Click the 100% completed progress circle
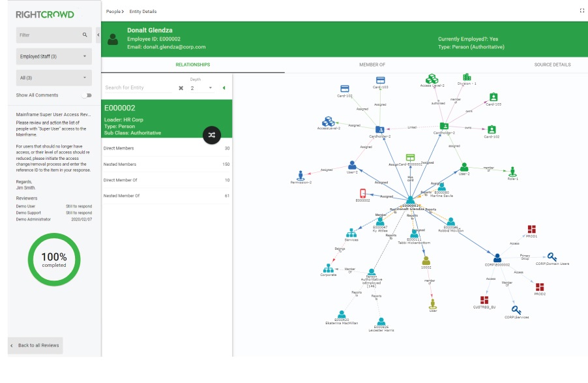Screen dimensions: 588x383 (x=53, y=258)
